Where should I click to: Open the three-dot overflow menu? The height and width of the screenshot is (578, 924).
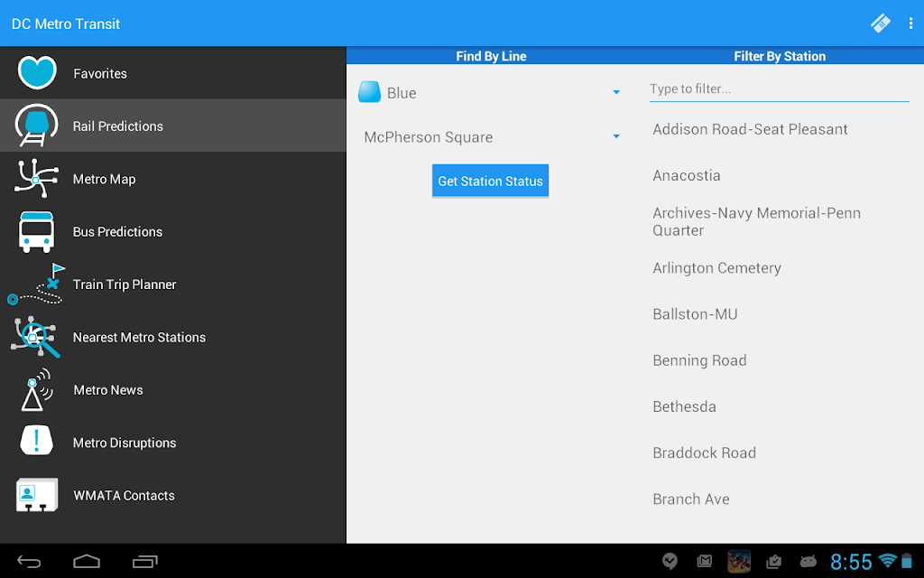tap(910, 23)
